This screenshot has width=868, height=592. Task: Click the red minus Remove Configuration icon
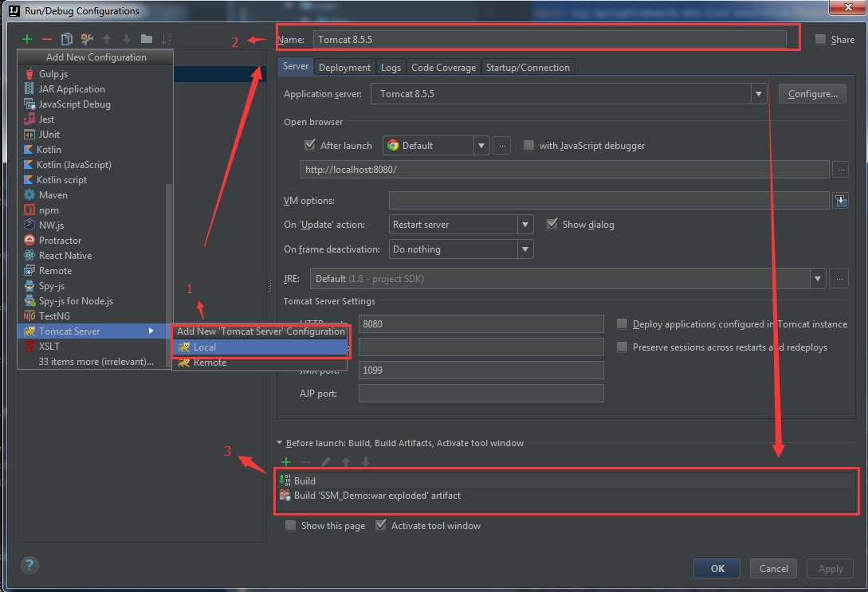pos(46,39)
